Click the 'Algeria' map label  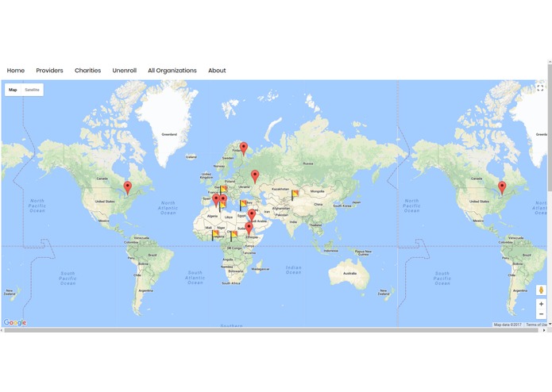pyautogui.click(x=212, y=216)
